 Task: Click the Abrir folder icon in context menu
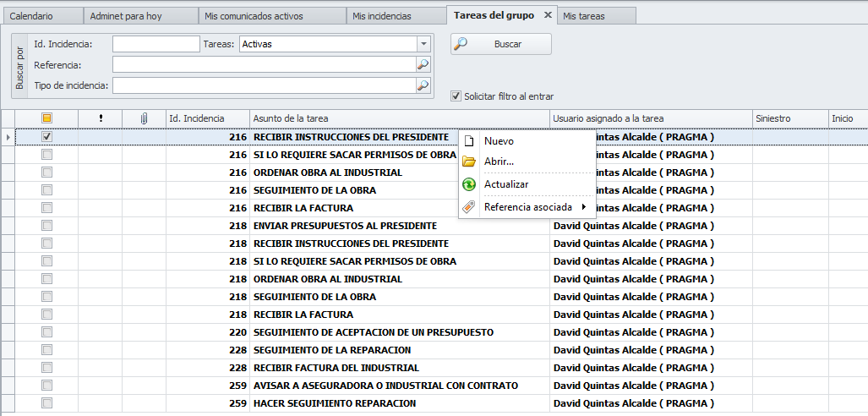pos(469,161)
